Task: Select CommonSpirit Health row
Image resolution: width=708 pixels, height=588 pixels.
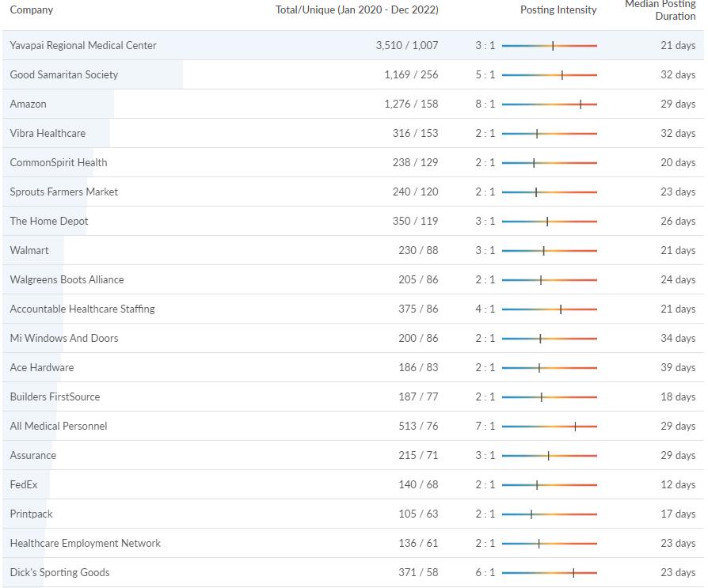Action: pyautogui.click(x=59, y=162)
